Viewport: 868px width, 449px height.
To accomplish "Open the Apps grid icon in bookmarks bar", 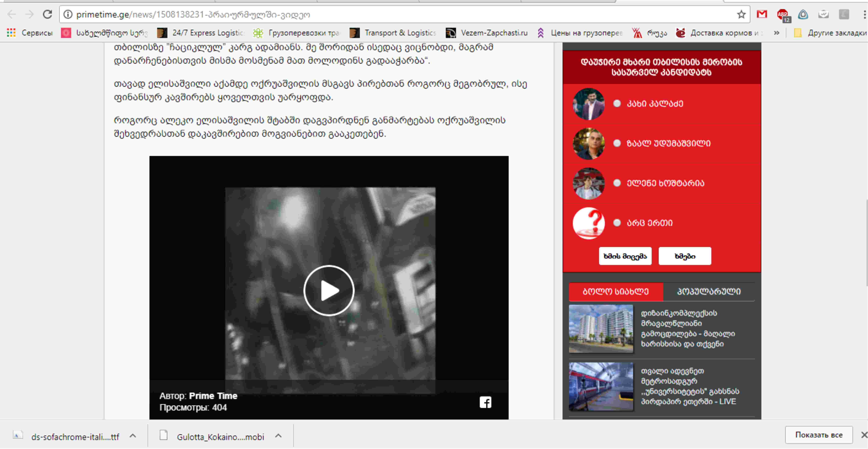I will click(x=11, y=33).
